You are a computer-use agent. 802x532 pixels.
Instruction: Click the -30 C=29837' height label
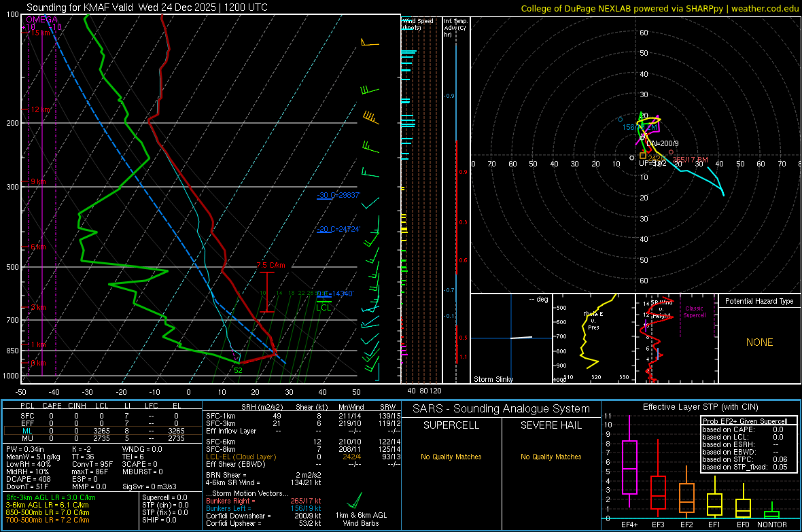[338, 195]
